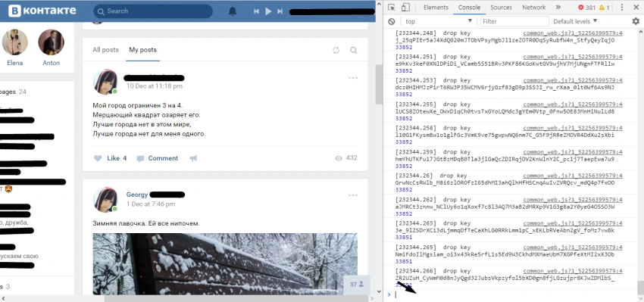Open the top context dropdown

[x=439, y=21]
